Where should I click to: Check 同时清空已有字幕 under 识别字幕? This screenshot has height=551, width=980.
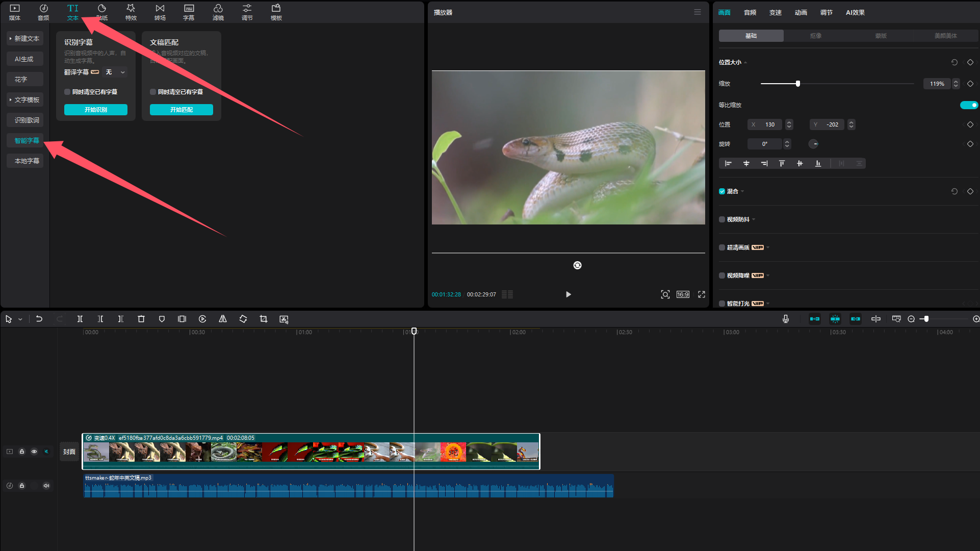67,92
